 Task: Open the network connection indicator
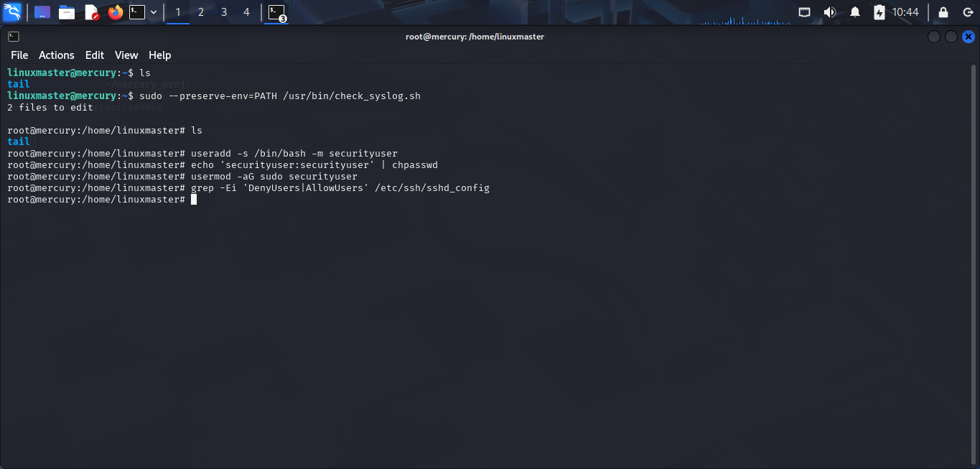805,12
